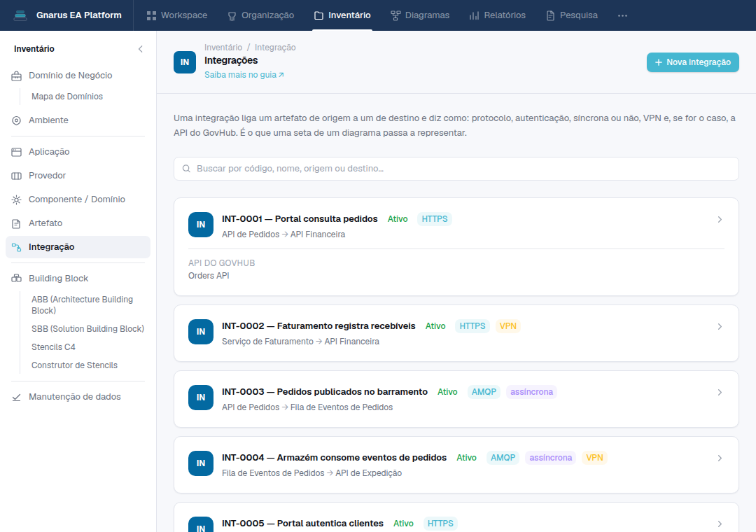
Task: Open the three-dots overflow menu
Action: 622,15
